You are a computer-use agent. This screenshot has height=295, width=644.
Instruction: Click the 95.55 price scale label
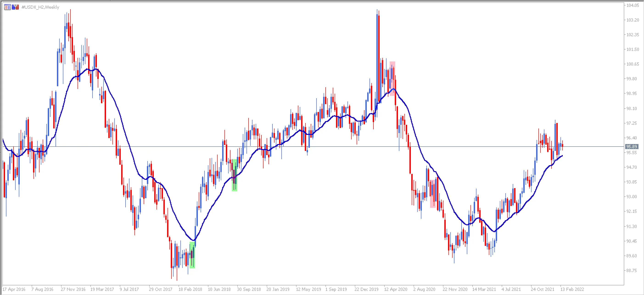click(632, 153)
